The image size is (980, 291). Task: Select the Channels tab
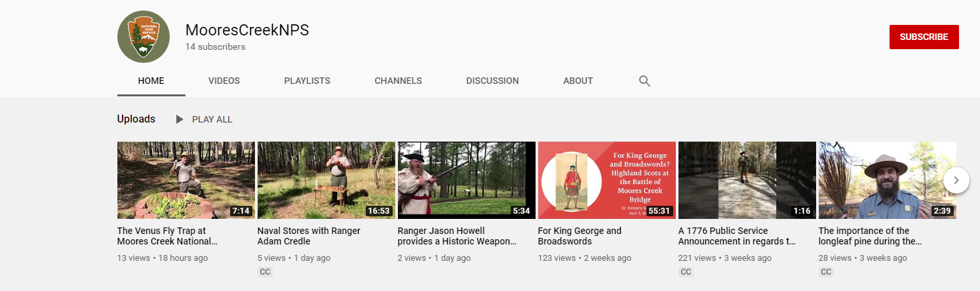399,81
